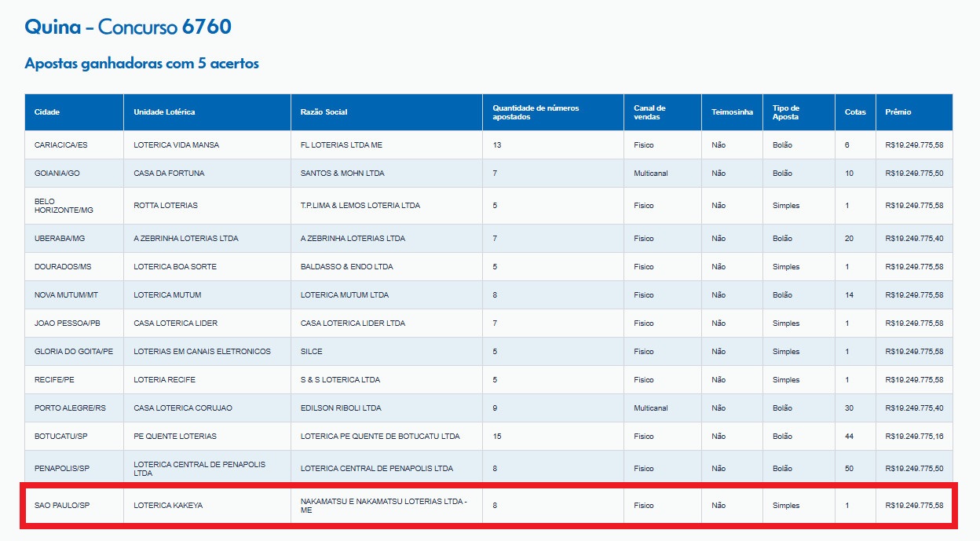Screen dimensions: 980x541
Task: Click the LOTERICA KAKEYA cell
Action: (x=168, y=506)
